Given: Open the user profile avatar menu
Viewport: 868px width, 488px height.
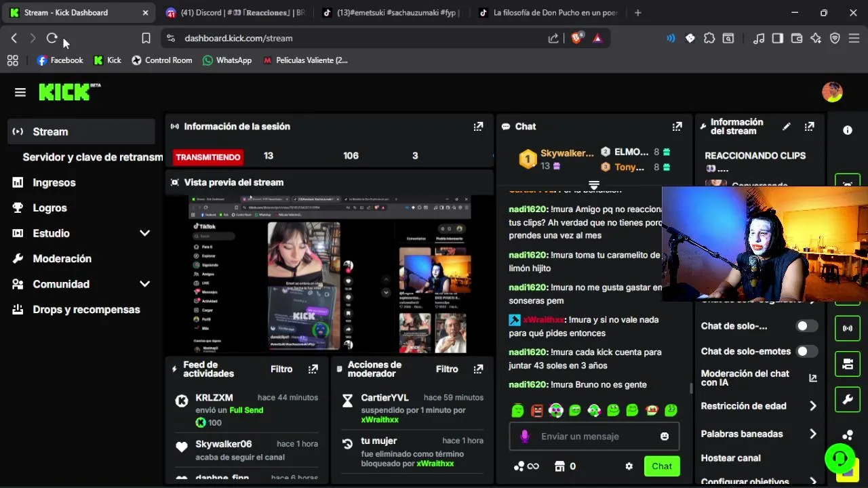Looking at the screenshot, I should click(x=832, y=92).
